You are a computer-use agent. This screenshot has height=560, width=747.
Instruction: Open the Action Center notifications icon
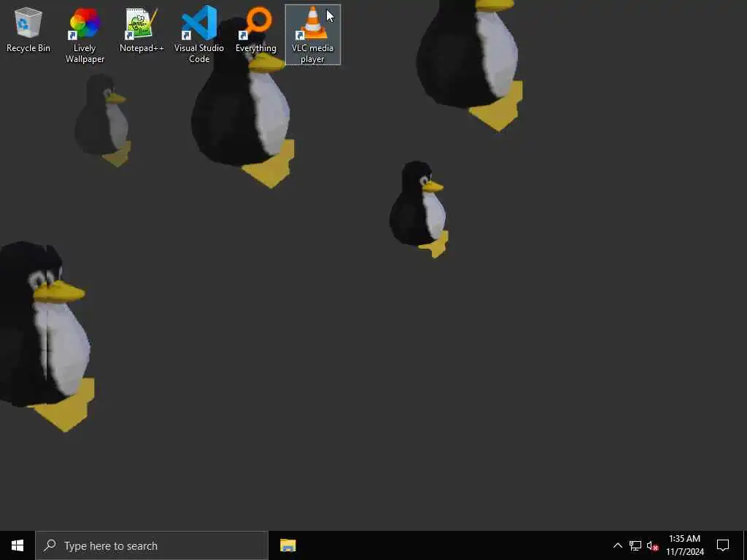[723, 545]
